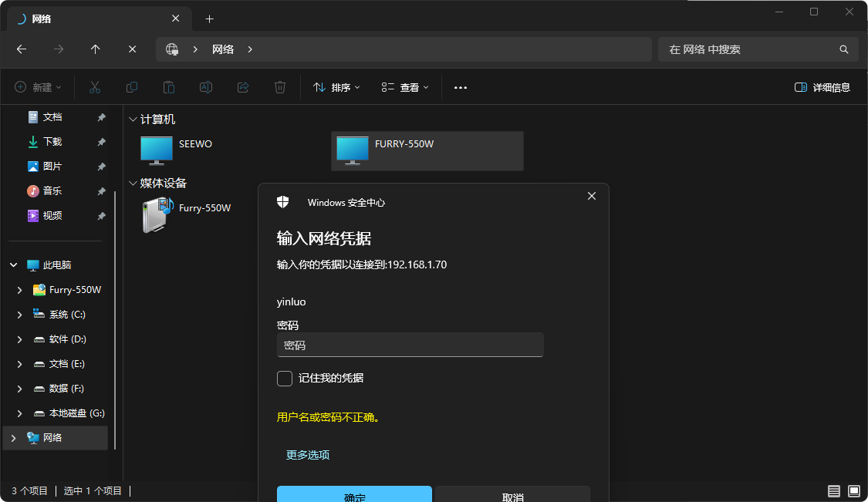This screenshot has width=868, height=502.
Task: Click the Delete trash bin icon
Action: tap(280, 88)
